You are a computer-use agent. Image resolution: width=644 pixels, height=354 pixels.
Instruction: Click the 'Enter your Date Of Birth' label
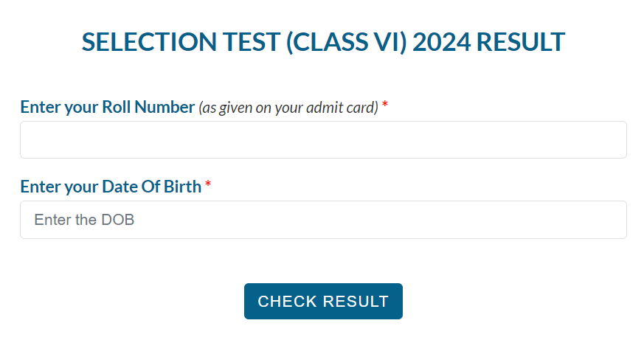pyautogui.click(x=111, y=187)
